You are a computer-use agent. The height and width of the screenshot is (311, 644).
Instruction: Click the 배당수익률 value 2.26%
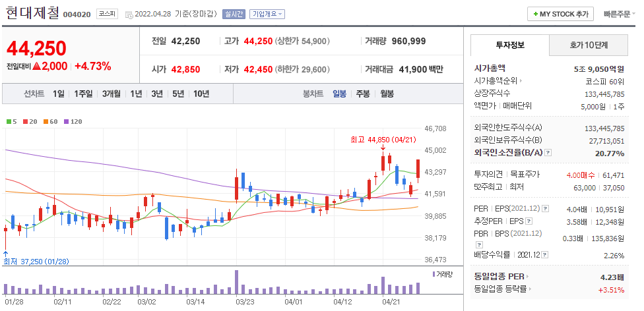point(614,256)
